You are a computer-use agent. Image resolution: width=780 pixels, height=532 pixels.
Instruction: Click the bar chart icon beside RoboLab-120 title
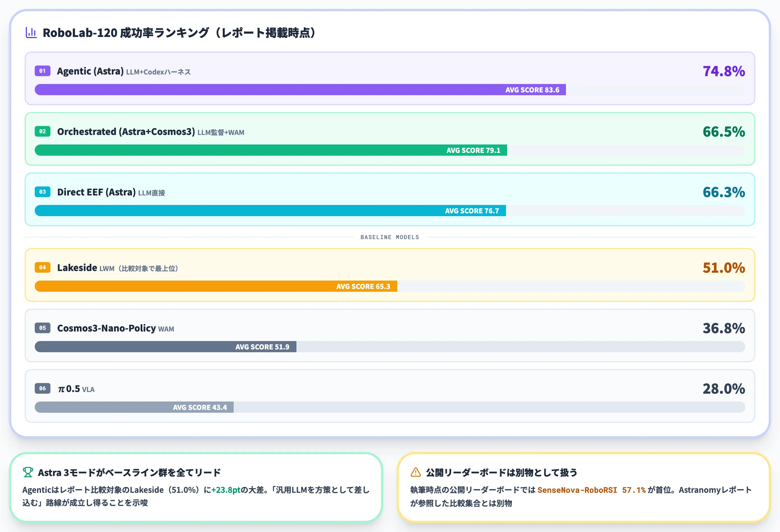click(x=31, y=32)
